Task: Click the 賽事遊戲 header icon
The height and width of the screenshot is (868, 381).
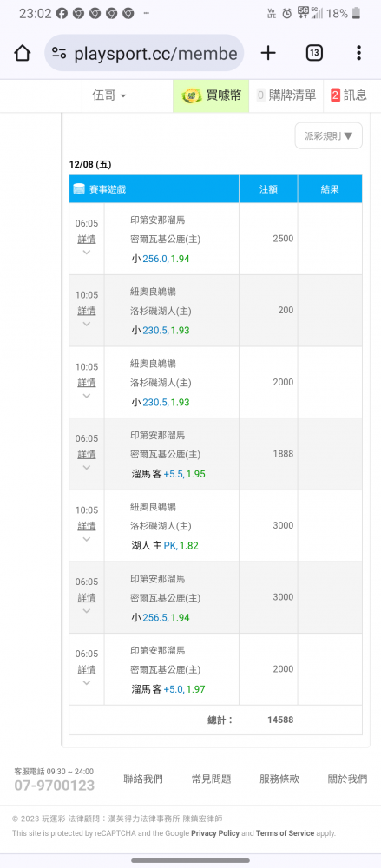Action: click(79, 189)
